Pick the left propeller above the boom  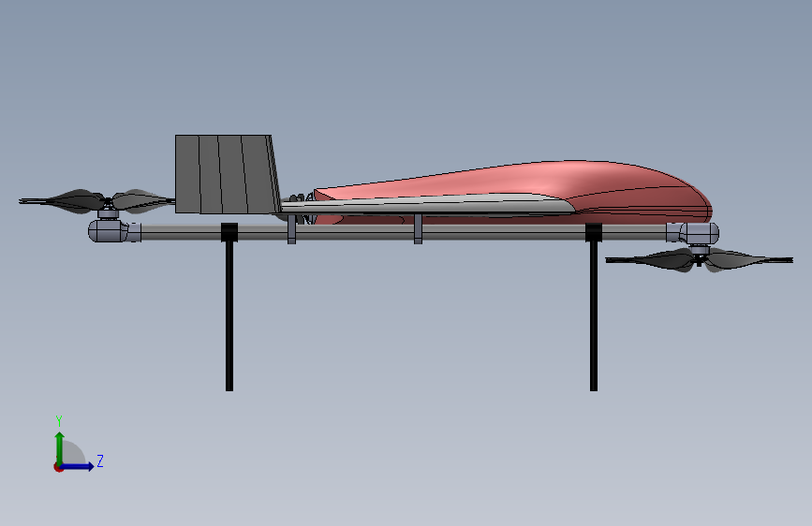pyautogui.click(x=96, y=200)
